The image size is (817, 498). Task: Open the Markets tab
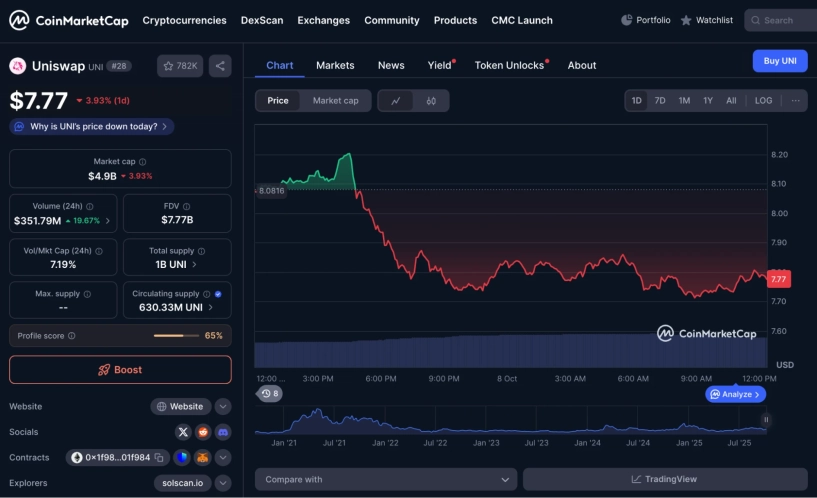pyautogui.click(x=335, y=65)
